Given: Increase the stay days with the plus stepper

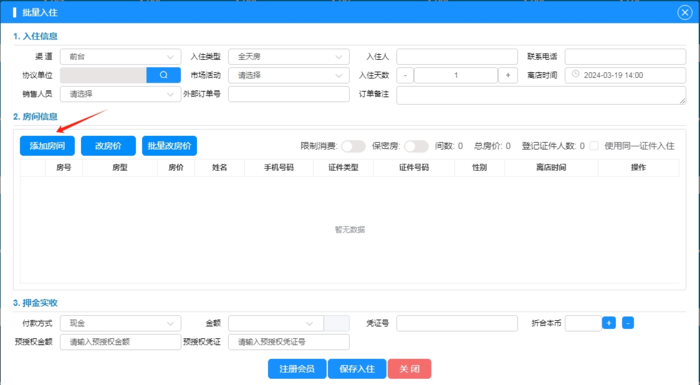Looking at the screenshot, I should (508, 75).
